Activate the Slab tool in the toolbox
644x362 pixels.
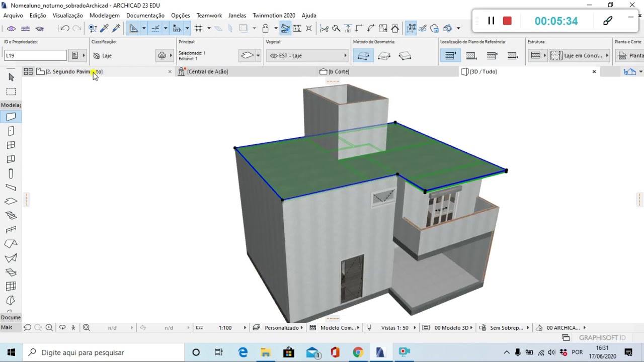click(x=11, y=201)
